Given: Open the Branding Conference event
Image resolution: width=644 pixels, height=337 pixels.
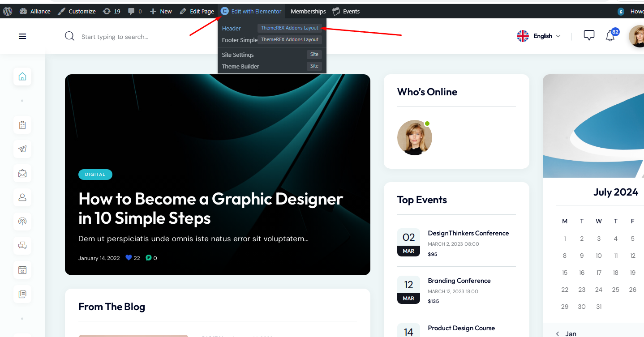Looking at the screenshot, I should (x=459, y=281).
